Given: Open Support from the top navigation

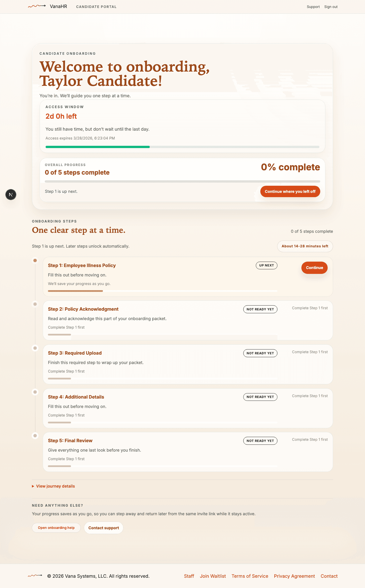Looking at the screenshot, I should tap(313, 7).
